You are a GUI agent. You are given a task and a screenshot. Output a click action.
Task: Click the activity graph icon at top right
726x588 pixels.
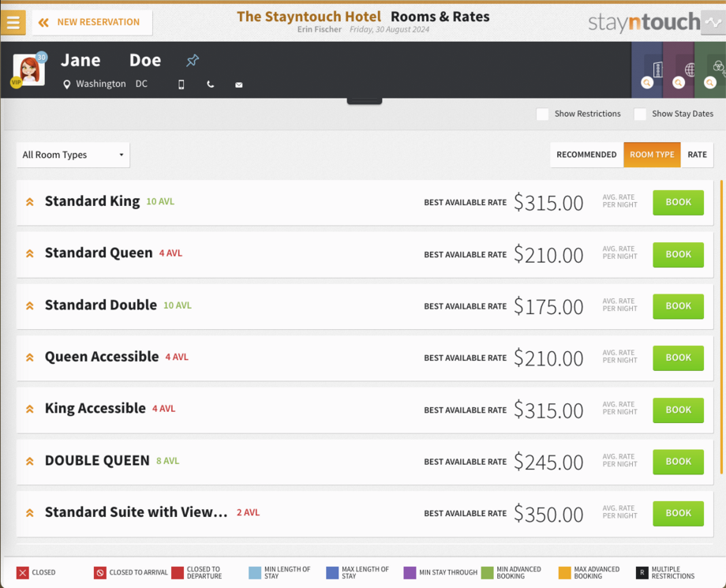click(x=713, y=22)
